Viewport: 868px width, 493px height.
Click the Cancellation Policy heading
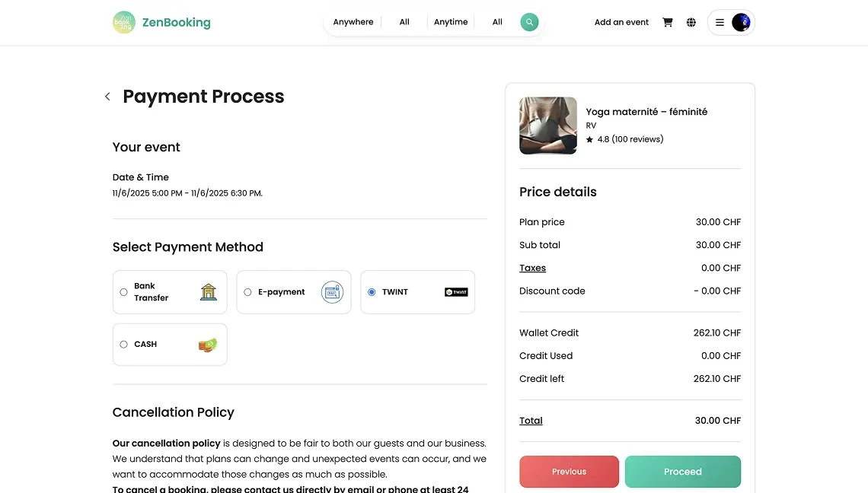(x=174, y=412)
